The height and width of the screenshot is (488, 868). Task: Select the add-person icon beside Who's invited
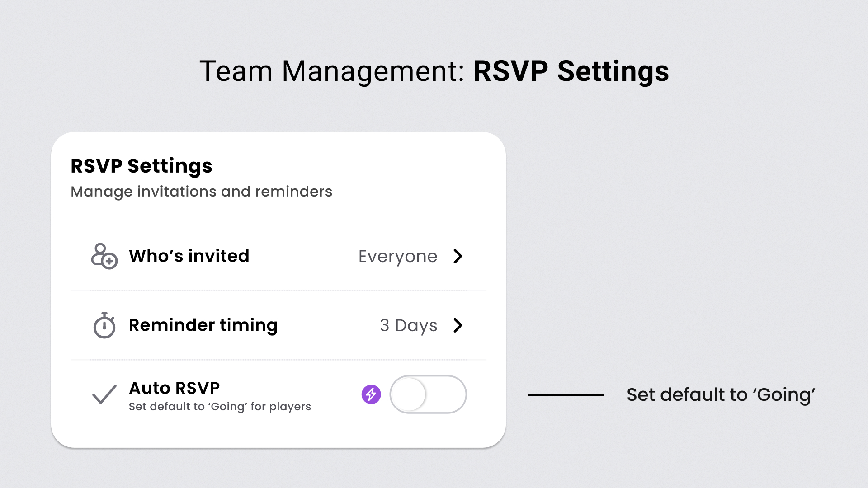pyautogui.click(x=104, y=257)
